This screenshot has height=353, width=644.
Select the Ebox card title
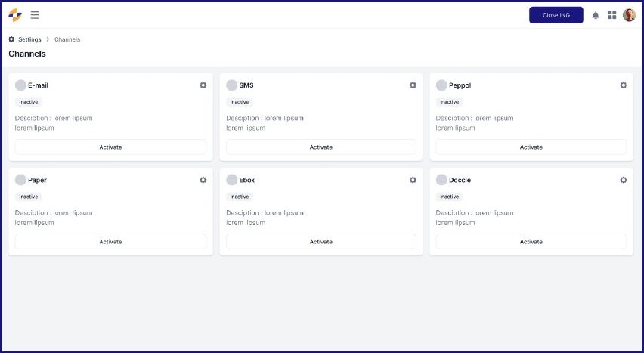[x=247, y=180]
